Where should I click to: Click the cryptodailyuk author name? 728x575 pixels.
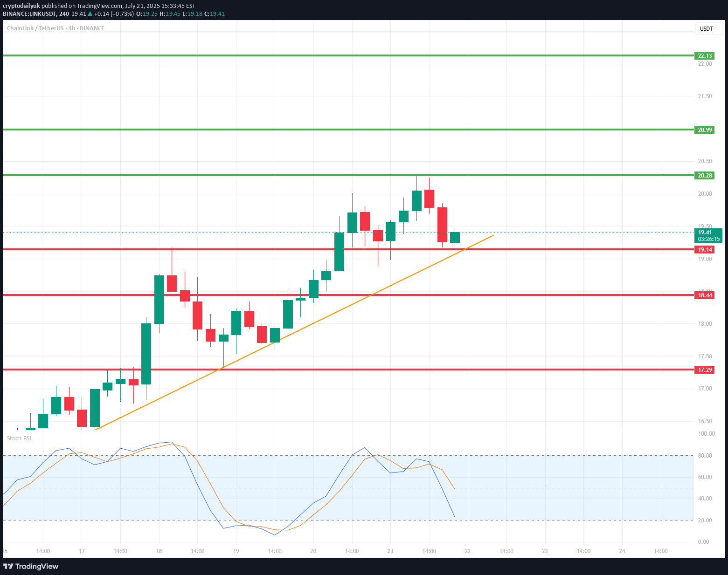(21, 6)
